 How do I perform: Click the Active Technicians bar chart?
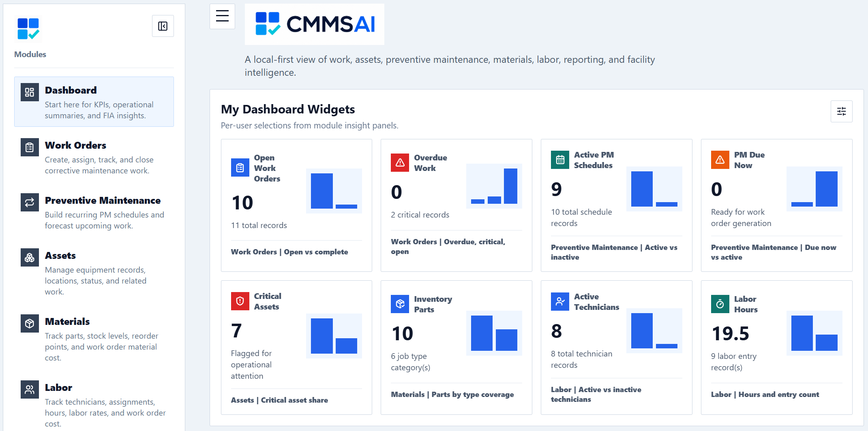click(x=654, y=331)
